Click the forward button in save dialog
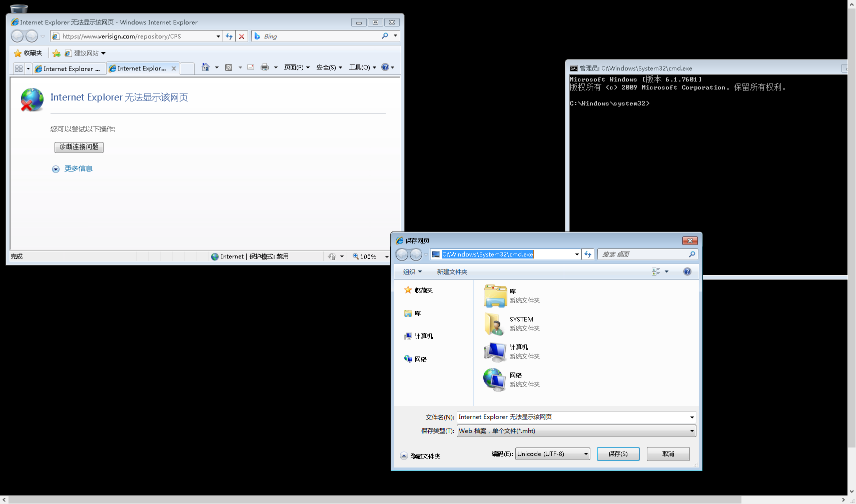Screen dimensions: 856x504 [x=416, y=254]
